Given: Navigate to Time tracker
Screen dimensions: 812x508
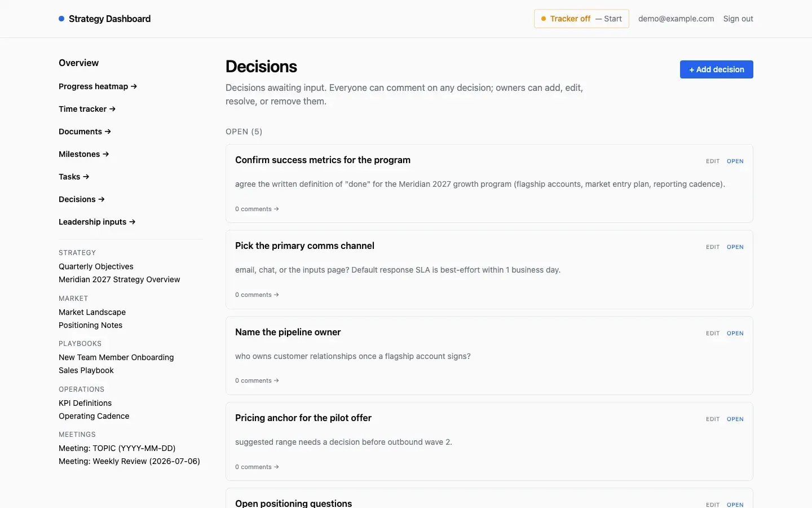Looking at the screenshot, I should [87, 109].
